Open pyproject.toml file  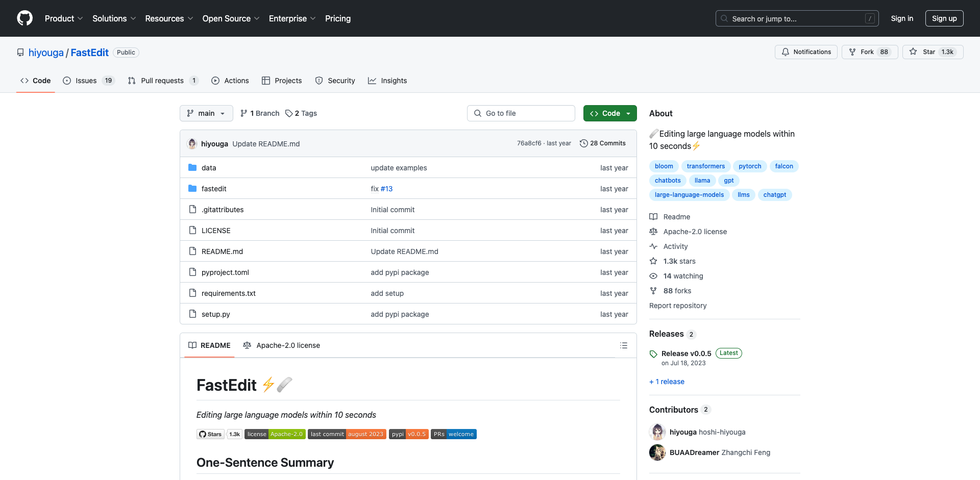[x=225, y=272]
